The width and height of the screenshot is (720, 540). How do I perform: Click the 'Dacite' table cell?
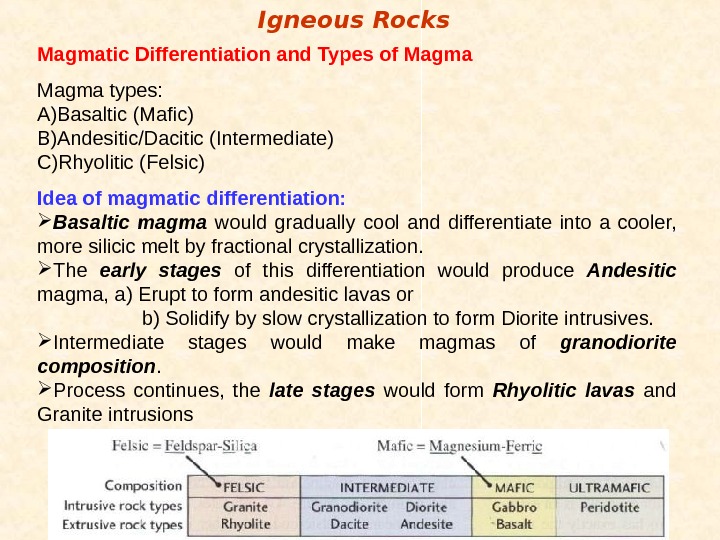(349, 524)
